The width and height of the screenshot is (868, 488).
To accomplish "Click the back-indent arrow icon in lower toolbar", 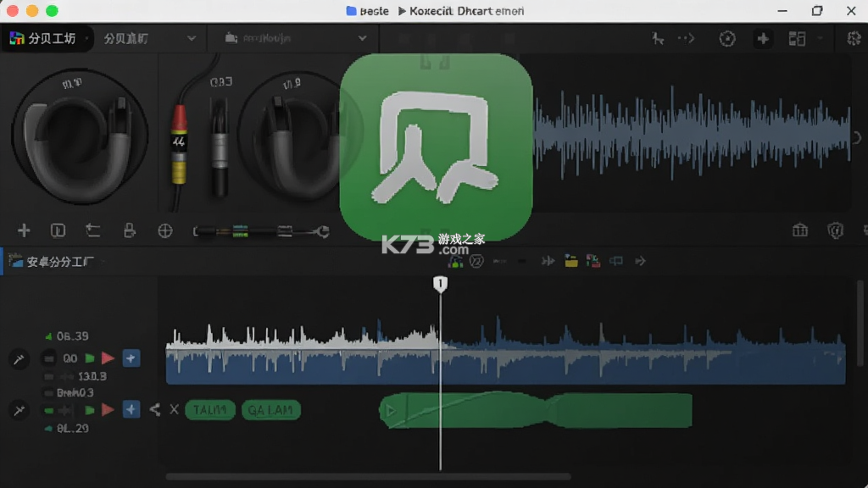I will pyautogui.click(x=92, y=230).
